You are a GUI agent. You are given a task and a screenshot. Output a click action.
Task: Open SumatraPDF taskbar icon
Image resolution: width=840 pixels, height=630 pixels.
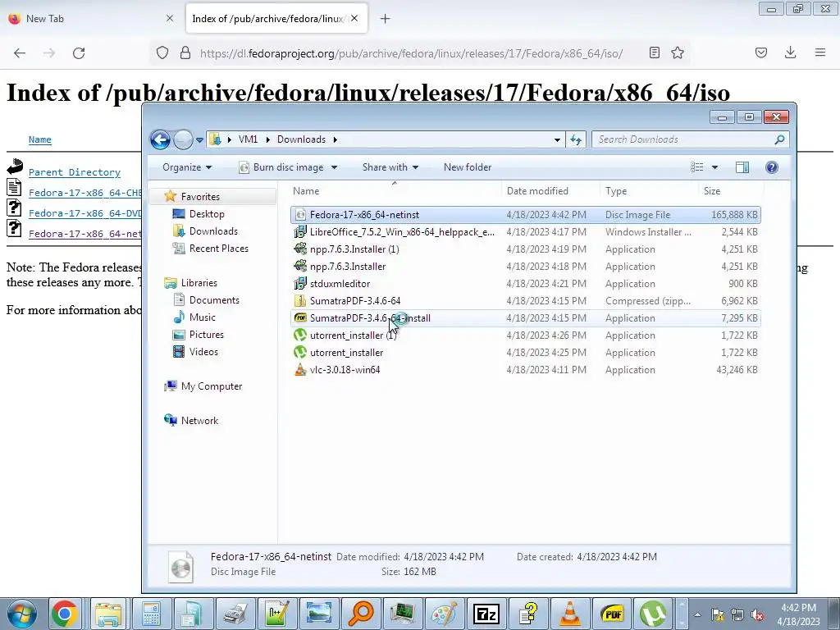(x=612, y=614)
